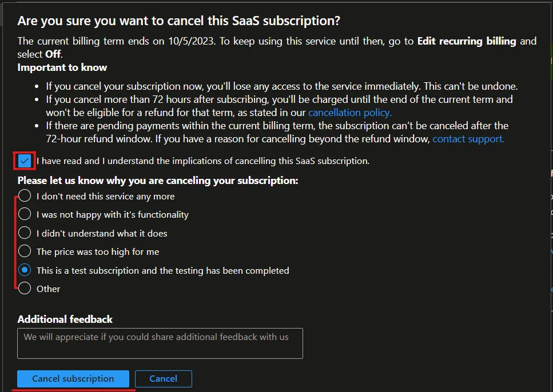553x392 pixels.
Task: Click the 'Additional feedback' heading
Action: (x=65, y=319)
